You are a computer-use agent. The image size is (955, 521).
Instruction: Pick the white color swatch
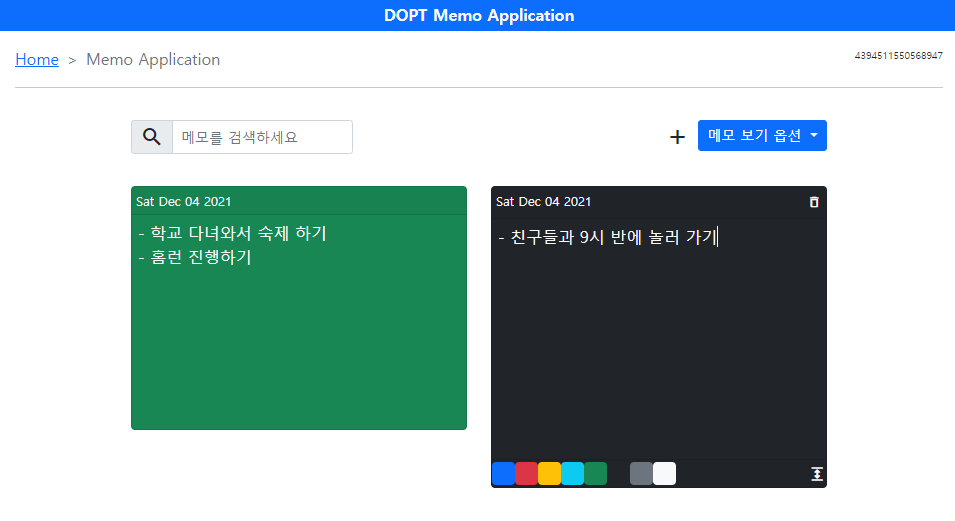[664, 473]
